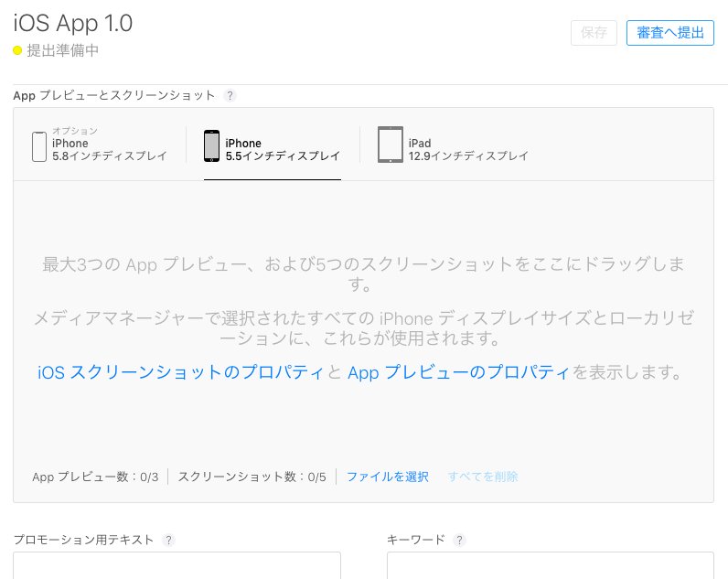Image resolution: width=728 pixels, height=579 pixels.
Task: Select the iPhone 5.5インチディスプレイ tab
Action: [x=273, y=145]
